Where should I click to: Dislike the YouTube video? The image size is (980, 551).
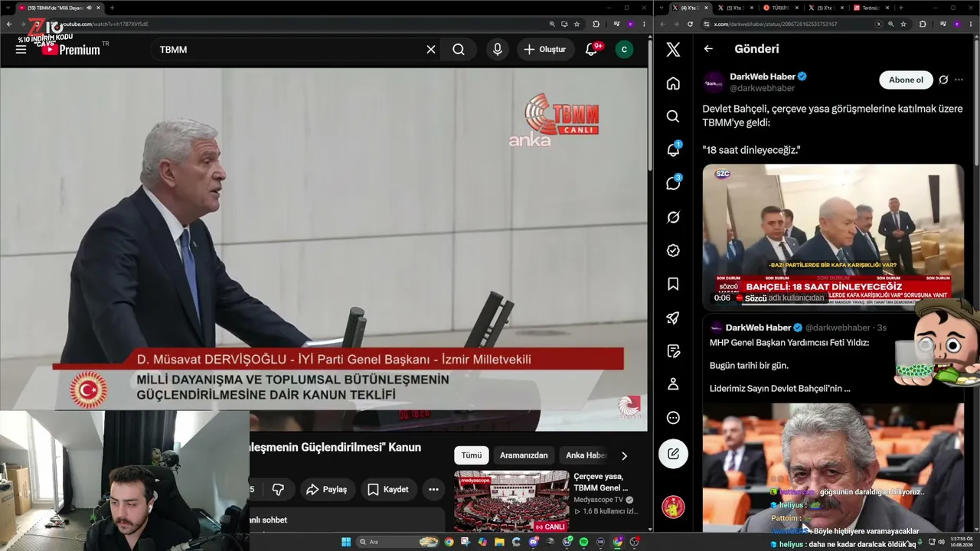278,489
